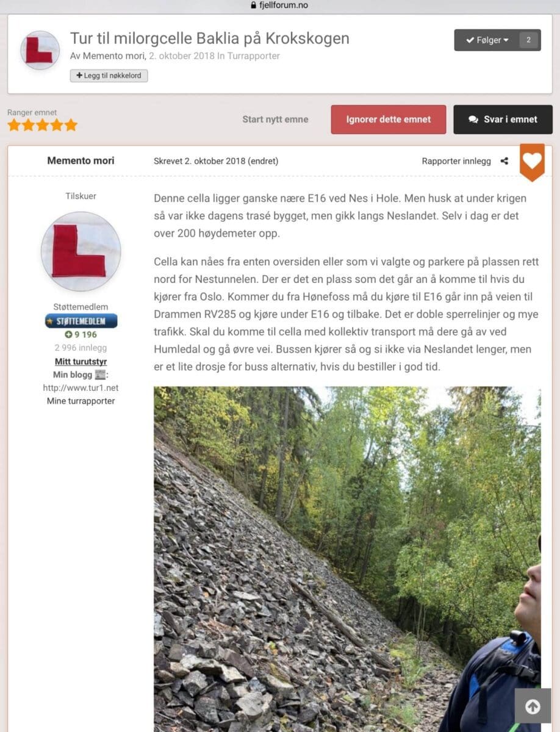This screenshot has width=560, height=732.
Task: Click Start nytt emne
Action: tap(275, 120)
